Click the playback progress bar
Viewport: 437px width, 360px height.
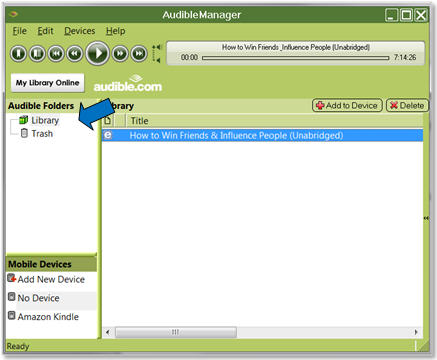tap(295, 58)
